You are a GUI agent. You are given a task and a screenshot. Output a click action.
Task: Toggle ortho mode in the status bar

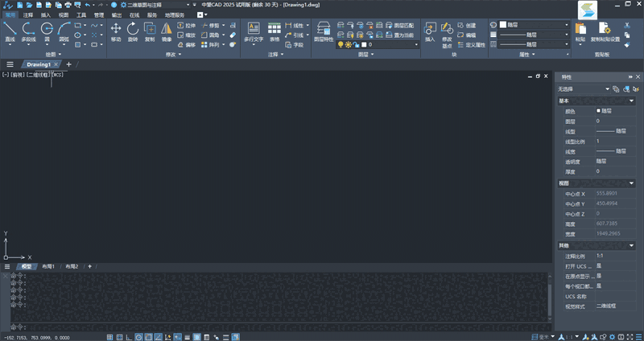click(x=130, y=337)
